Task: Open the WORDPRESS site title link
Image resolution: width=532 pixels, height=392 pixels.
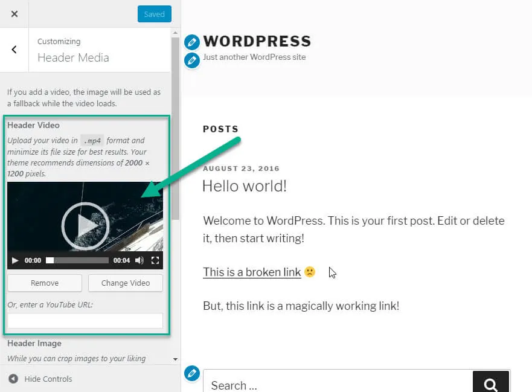Action: tap(257, 42)
